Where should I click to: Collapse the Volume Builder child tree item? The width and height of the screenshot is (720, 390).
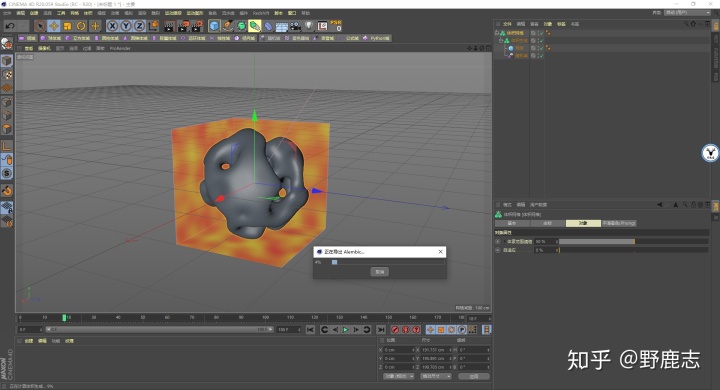point(501,40)
